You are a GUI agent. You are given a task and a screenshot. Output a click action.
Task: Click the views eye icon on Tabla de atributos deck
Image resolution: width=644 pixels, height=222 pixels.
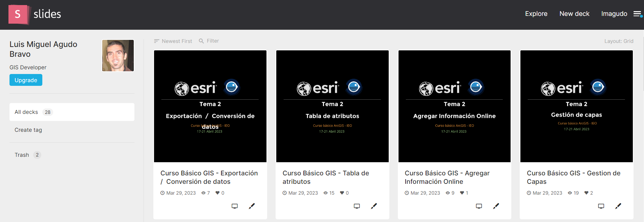tap(326, 193)
